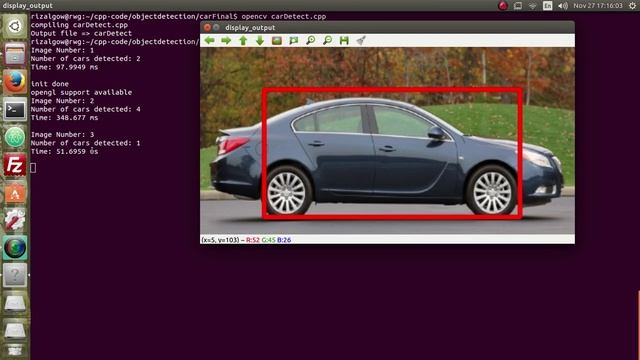
Task: Click the terminal cursor prompt block
Action: [x=33, y=168]
